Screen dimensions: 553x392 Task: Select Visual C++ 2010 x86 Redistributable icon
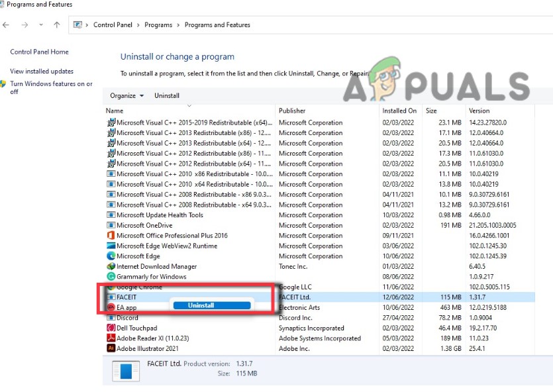[111, 173]
